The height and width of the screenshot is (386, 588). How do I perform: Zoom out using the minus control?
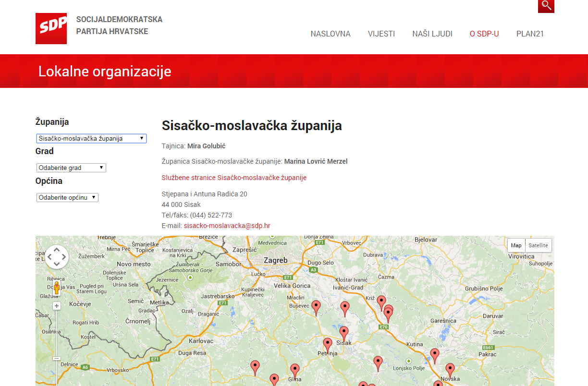[x=57, y=358]
